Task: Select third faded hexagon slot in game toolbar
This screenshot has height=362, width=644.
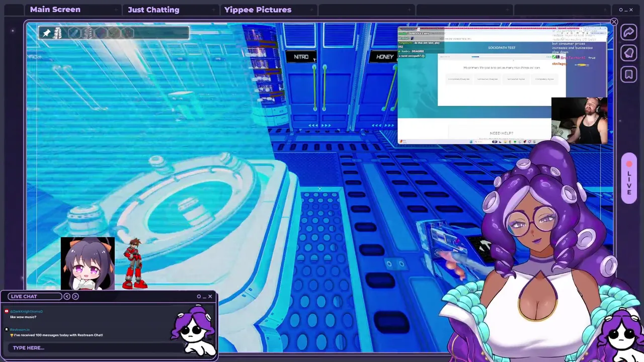Action: [101, 33]
